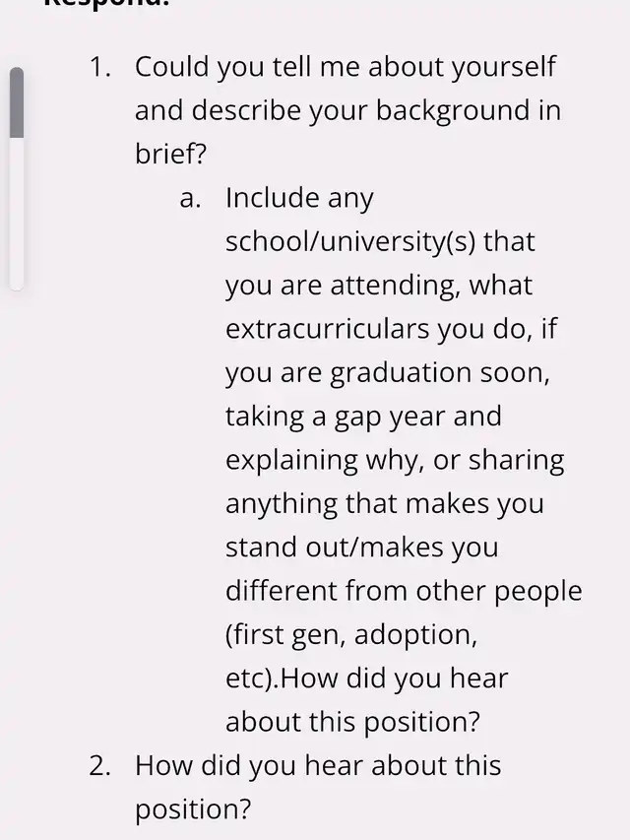
Task: Click the question "How did you hear about this"
Action: [x=318, y=766]
